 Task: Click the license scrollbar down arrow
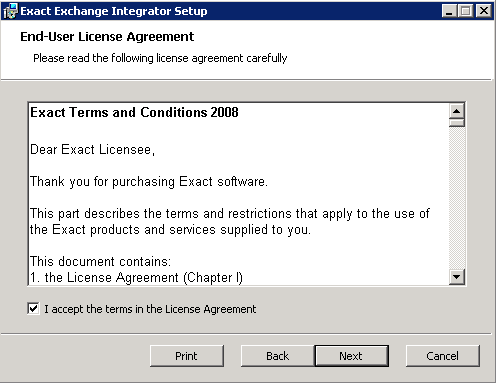pos(457,277)
